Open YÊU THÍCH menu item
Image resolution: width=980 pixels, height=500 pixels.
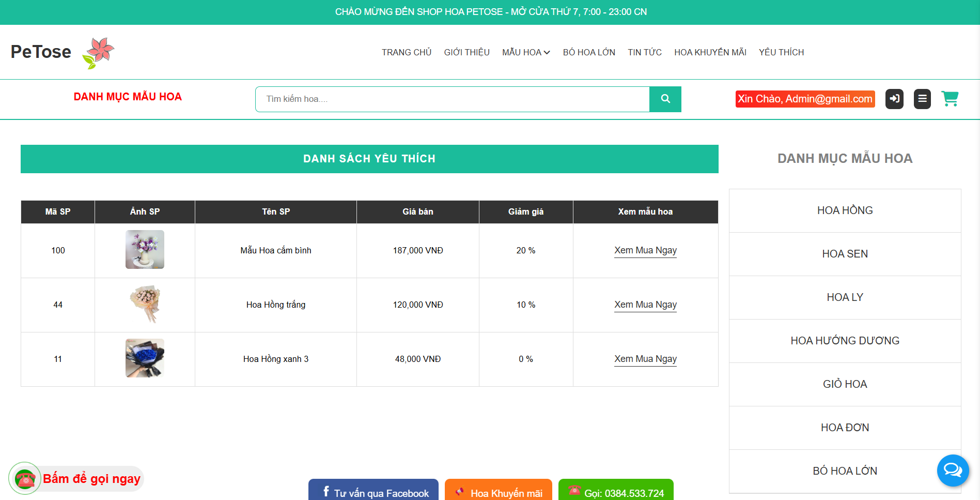[781, 52]
